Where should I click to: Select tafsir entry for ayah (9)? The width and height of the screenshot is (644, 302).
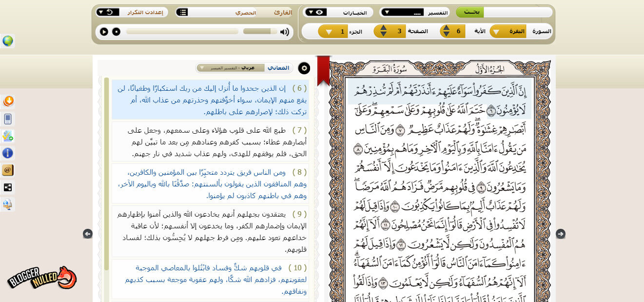pos(210,231)
